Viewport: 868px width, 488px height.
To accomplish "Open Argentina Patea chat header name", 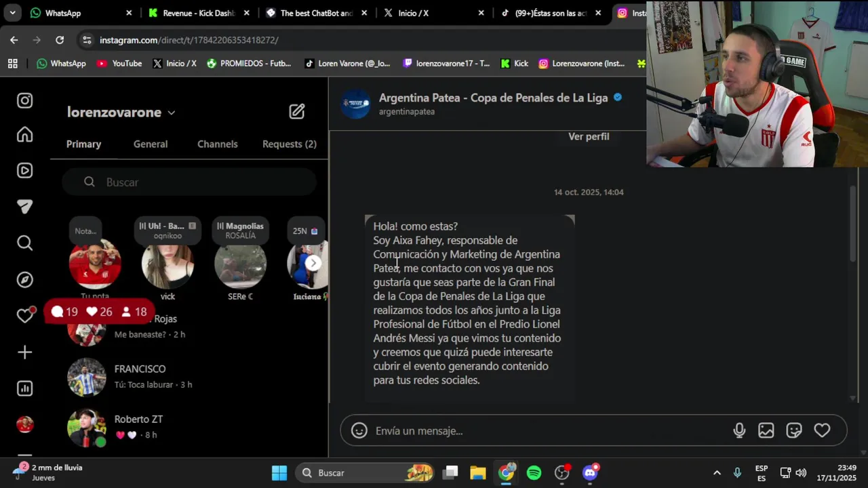I will [x=493, y=98].
